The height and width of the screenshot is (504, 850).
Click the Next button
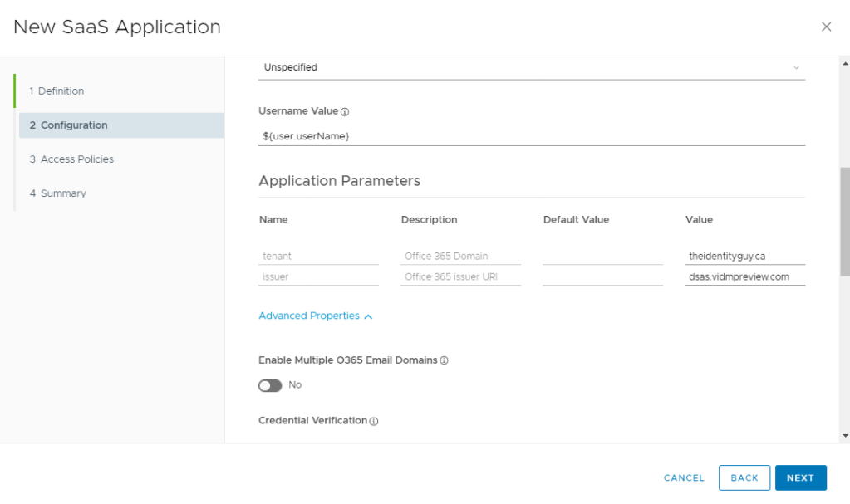coord(799,477)
